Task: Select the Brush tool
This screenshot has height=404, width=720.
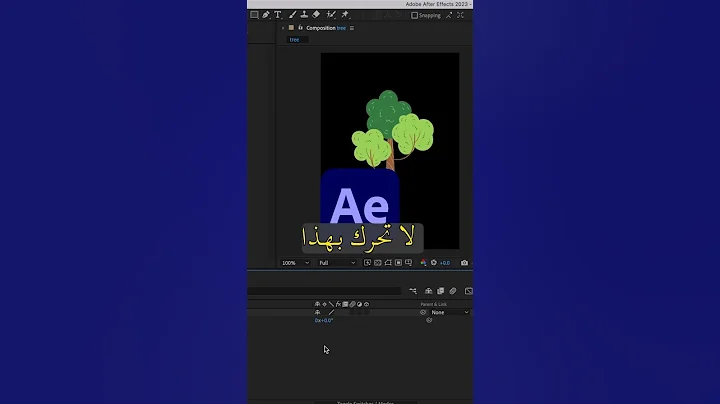Action: 292,15
